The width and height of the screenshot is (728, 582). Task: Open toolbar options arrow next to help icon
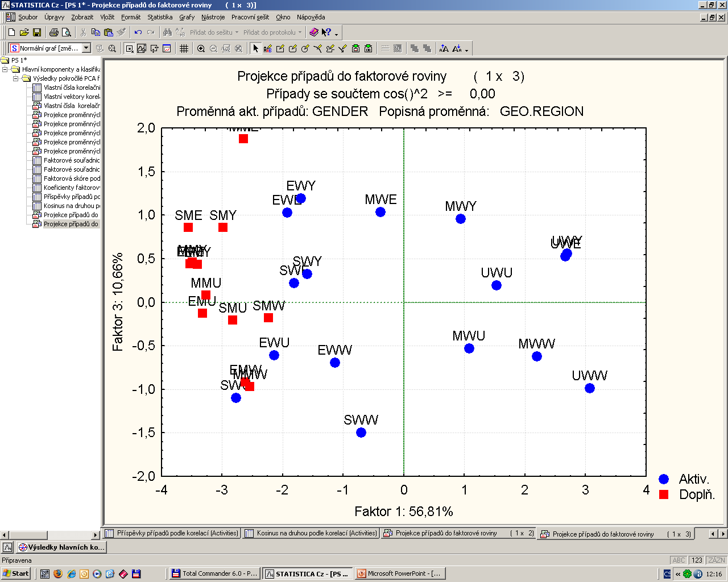coord(336,34)
